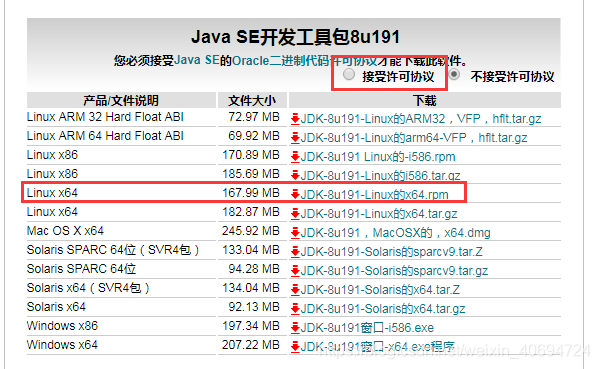Download JDK-8u191 Solaris x64.tar.Z link
This screenshot has height=369, width=600.
(x=380, y=290)
